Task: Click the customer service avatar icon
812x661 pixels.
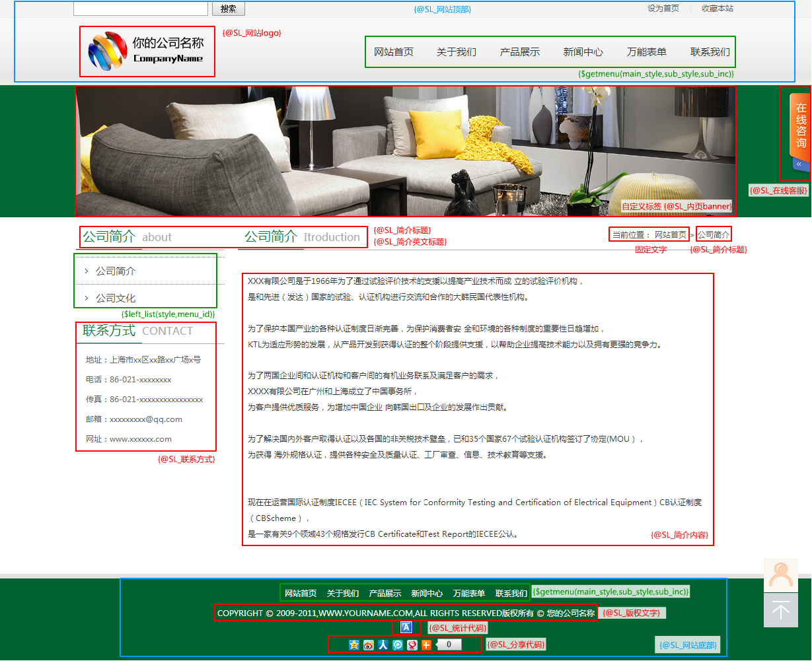Action: [x=780, y=575]
